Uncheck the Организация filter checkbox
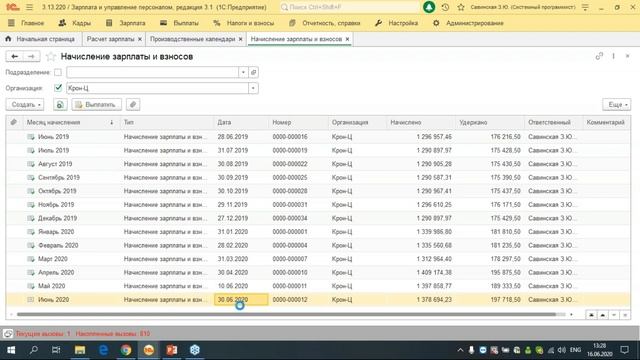This screenshot has height=360, width=640. tap(58, 88)
